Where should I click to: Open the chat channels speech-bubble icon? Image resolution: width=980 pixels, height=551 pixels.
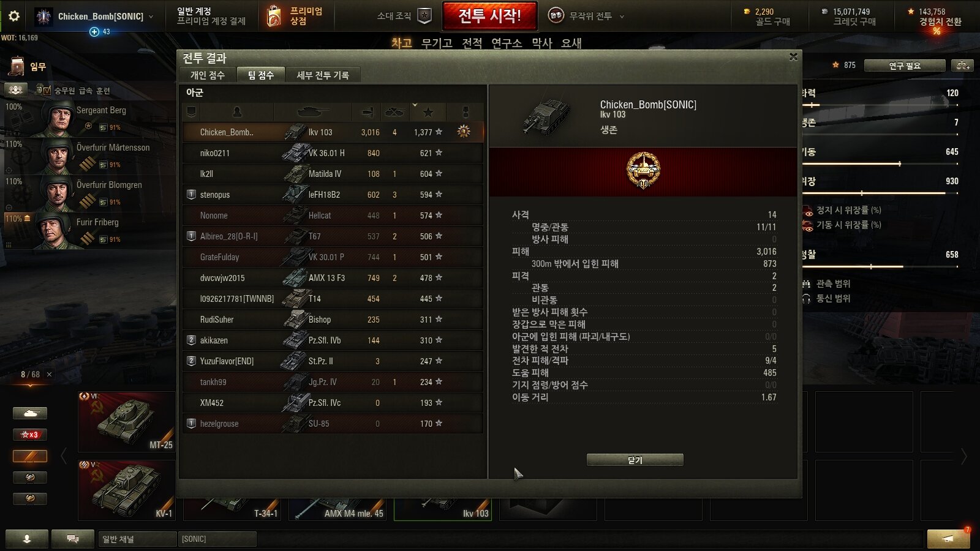72,539
